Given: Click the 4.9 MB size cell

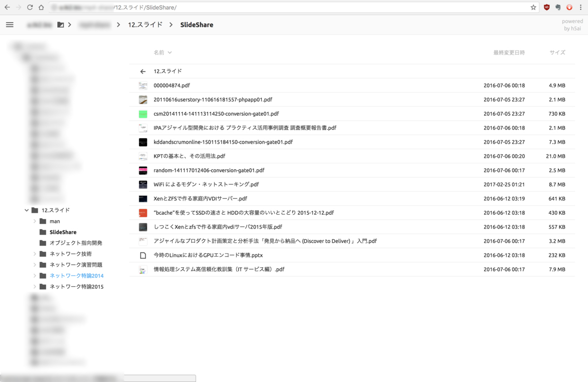Looking at the screenshot, I should click(557, 85).
